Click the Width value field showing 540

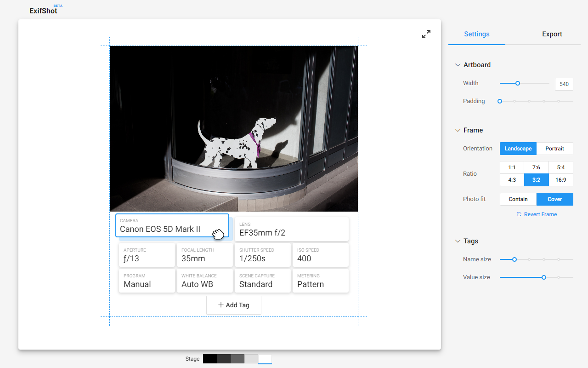(564, 84)
